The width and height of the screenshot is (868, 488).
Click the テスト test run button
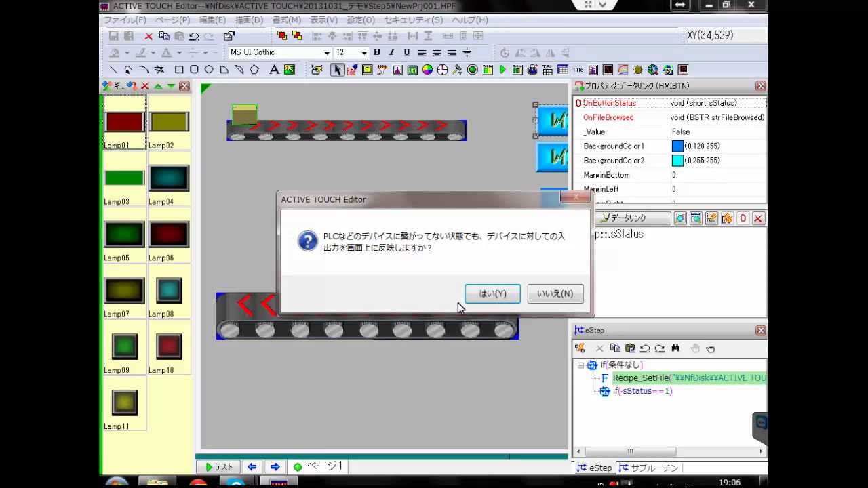pyautogui.click(x=219, y=467)
